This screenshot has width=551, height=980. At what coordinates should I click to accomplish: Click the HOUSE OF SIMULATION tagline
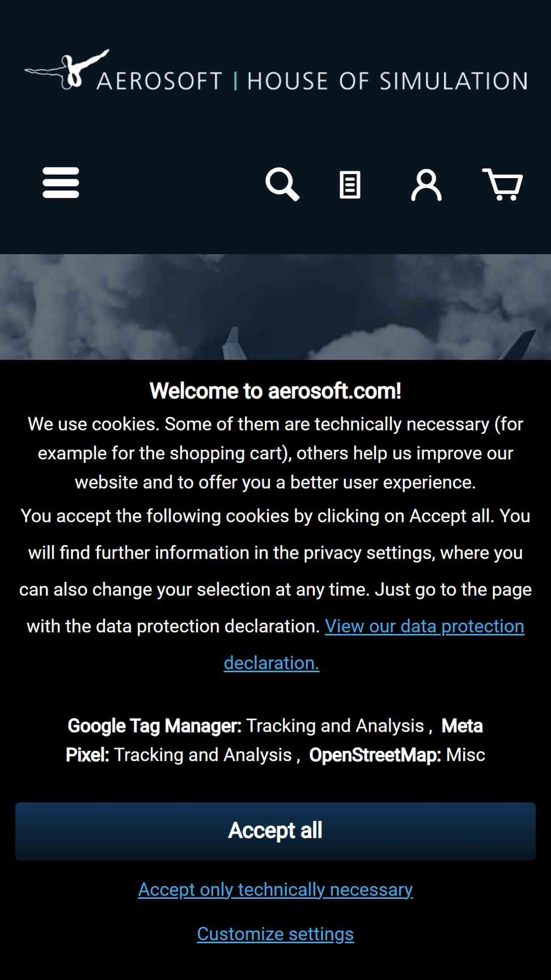(x=388, y=81)
